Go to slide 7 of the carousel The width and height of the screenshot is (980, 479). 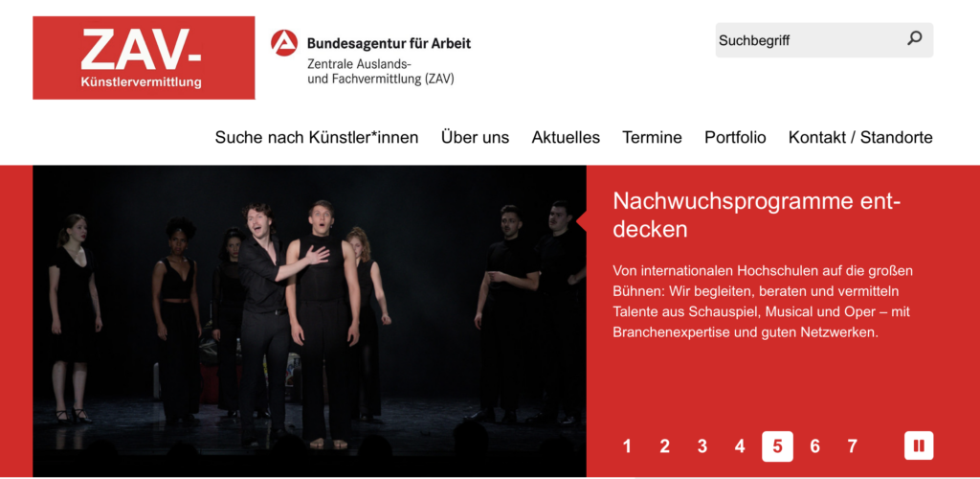pyautogui.click(x=853, y=446)
